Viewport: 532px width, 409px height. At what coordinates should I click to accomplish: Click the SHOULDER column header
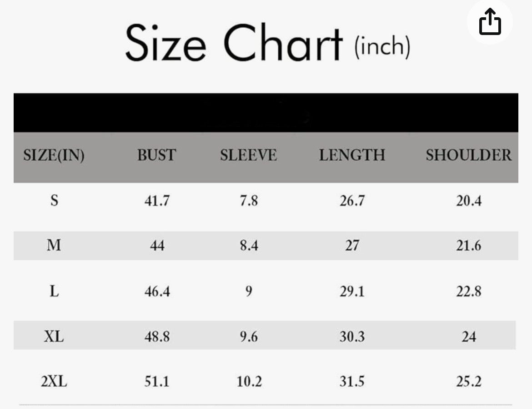pos(469,156)
